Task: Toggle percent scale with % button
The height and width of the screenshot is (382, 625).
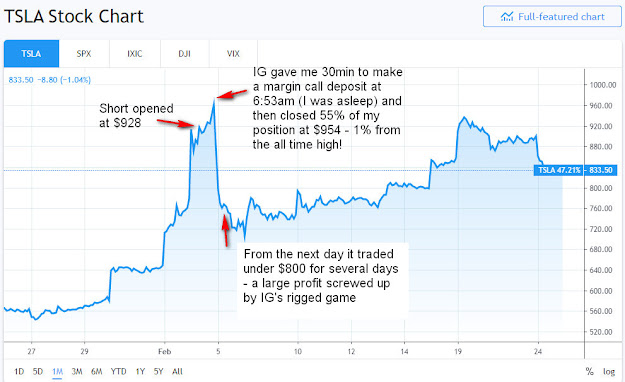Action: pos(590,371)
